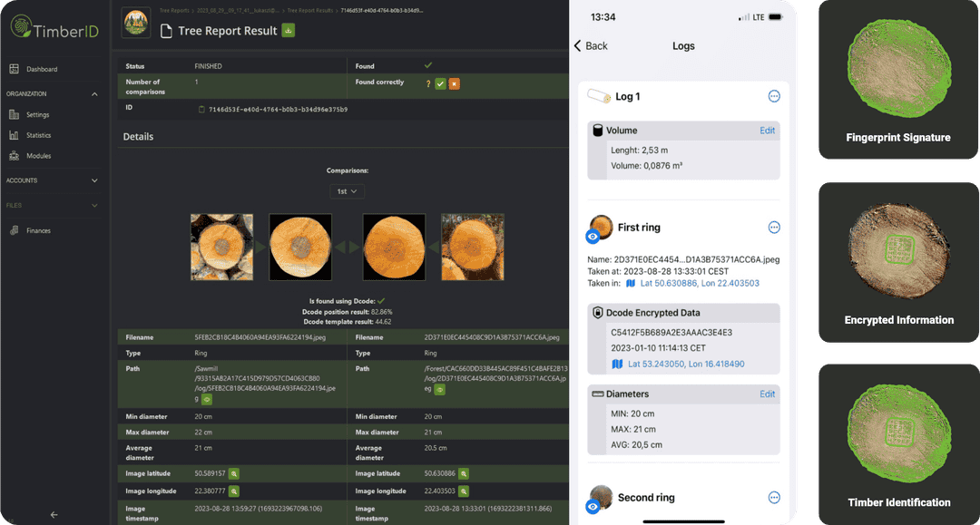Toggle visibility eye on Second ring
The image size is (980, 525).
pyautogui.click(x=593, y=507)
